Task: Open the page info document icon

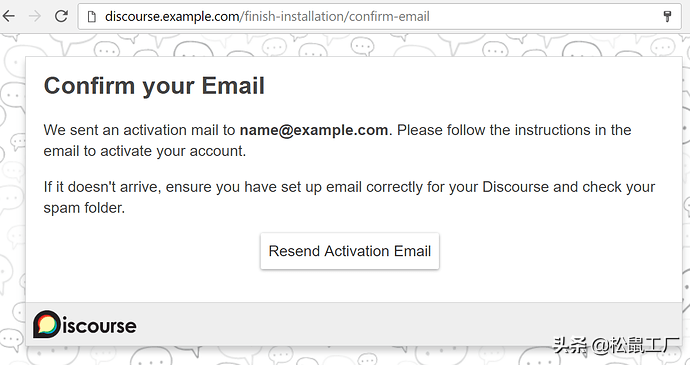Action: pyautogui.click(x=92, y=17)
